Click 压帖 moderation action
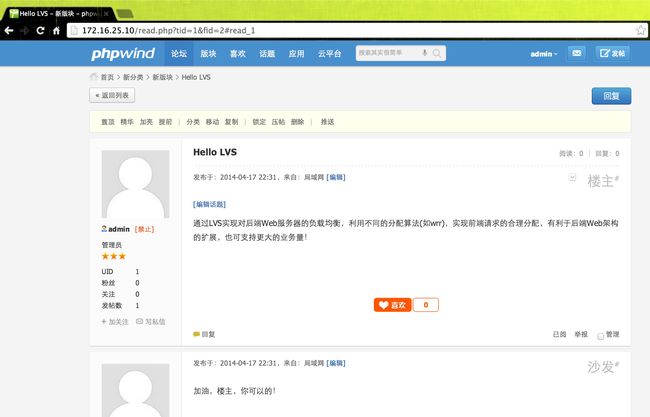 [278, 122]
